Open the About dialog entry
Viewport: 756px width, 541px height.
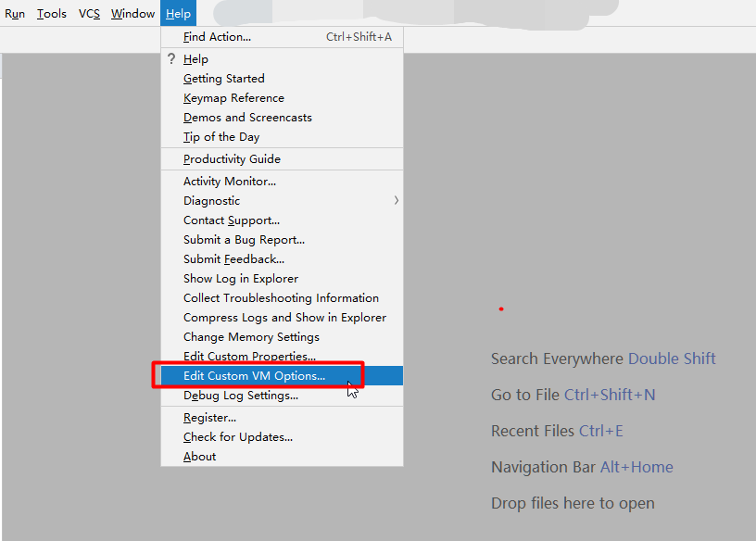[282, 457]
